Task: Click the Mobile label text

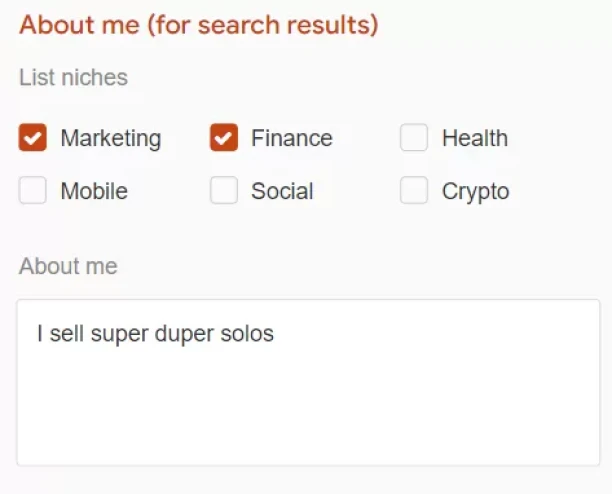Action: pos(94,191)
